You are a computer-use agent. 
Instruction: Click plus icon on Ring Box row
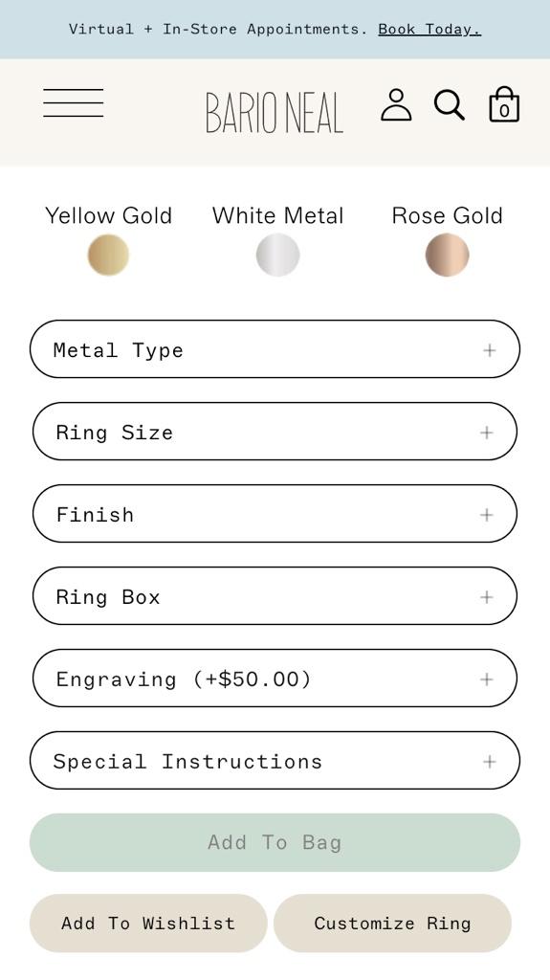tap(486, 597)
